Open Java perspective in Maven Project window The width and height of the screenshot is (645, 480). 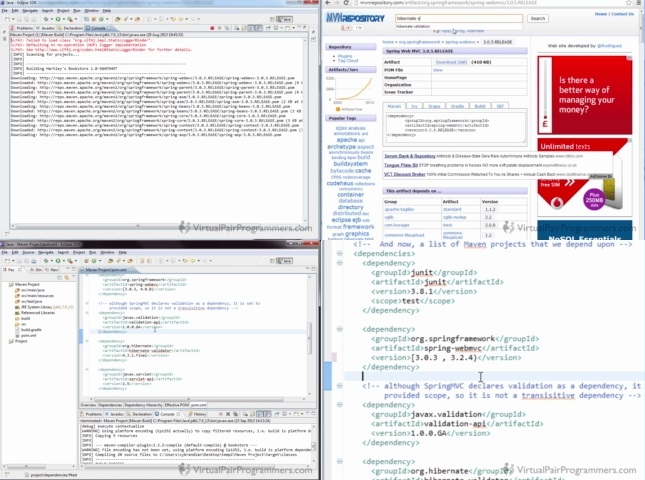(285, 261)
